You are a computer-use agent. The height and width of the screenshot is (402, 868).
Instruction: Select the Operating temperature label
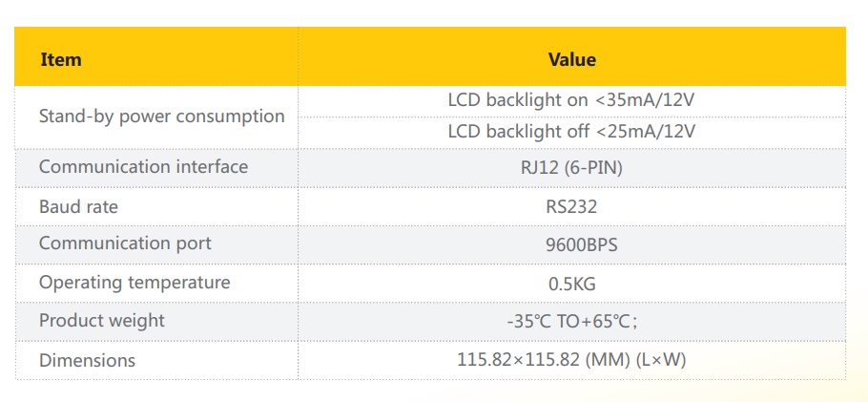coord(134,283)
